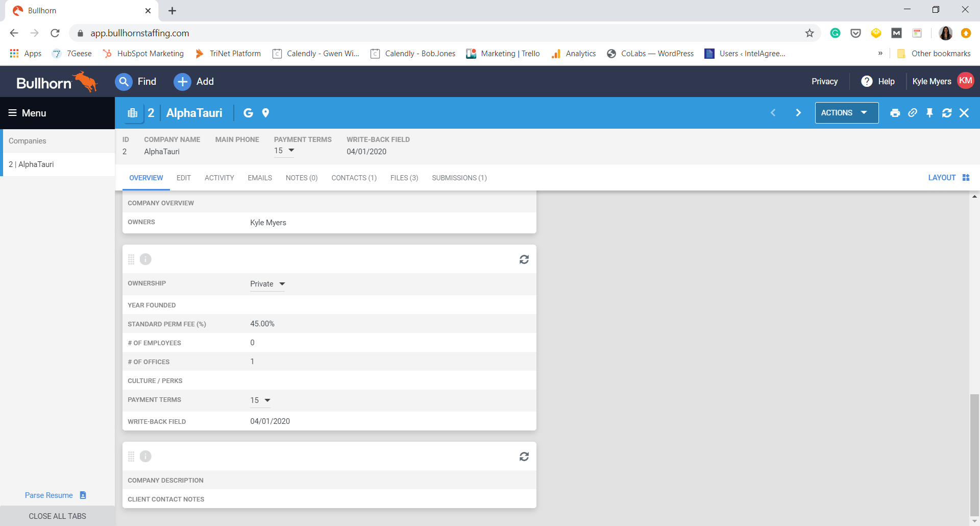Open the Files (3) tab
Viewport: 980px width, 526px height.
404,178
